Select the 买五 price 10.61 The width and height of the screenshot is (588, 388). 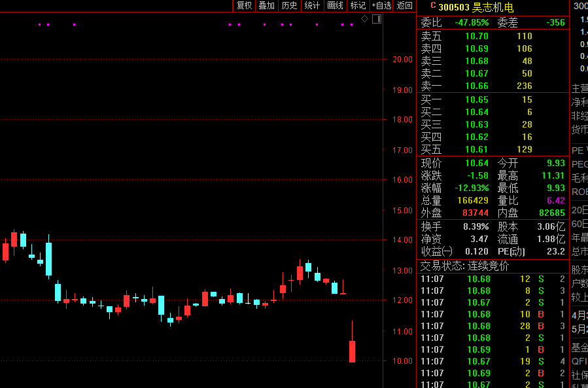tap(477, 149)
